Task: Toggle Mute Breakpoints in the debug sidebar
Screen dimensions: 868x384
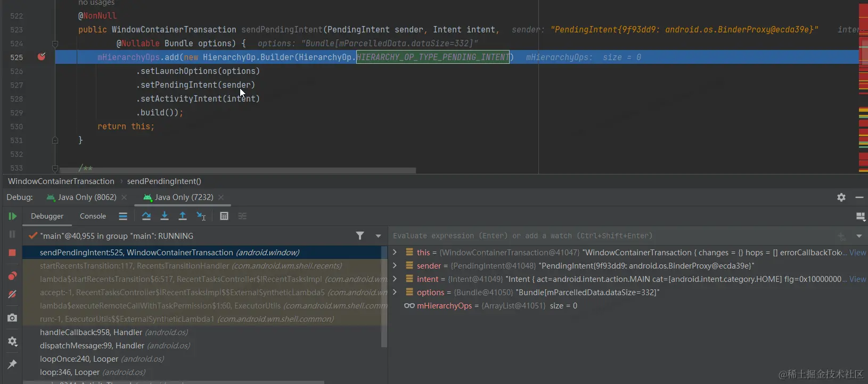Action: 12,294
